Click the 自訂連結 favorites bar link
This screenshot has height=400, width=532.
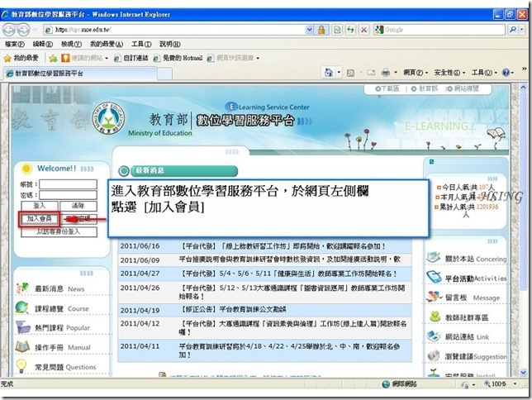[131, 58]
